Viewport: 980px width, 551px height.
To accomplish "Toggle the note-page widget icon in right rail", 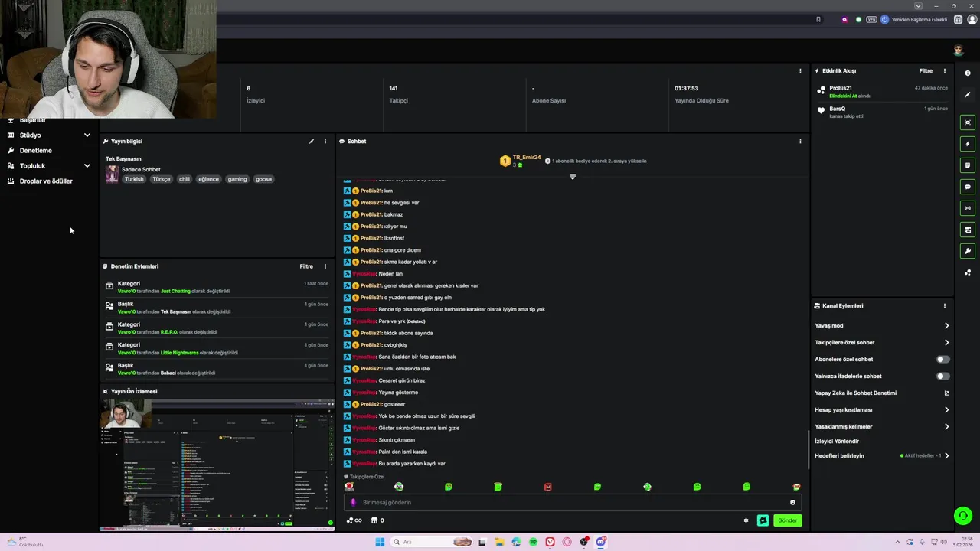I will point(968,165).
